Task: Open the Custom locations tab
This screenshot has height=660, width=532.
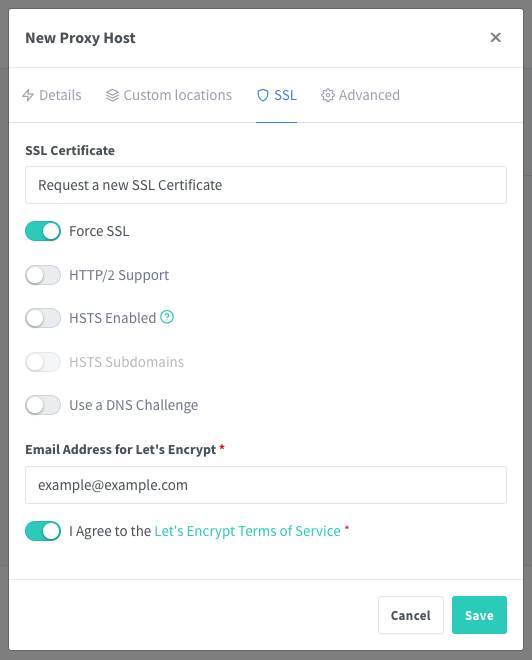Action: tap(169, 95)
